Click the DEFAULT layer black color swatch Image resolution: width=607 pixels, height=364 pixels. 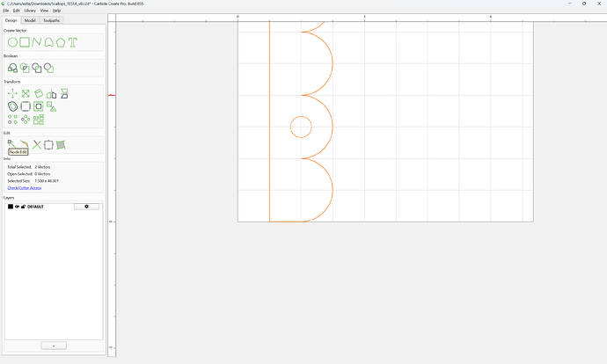(x=11, y=207)
